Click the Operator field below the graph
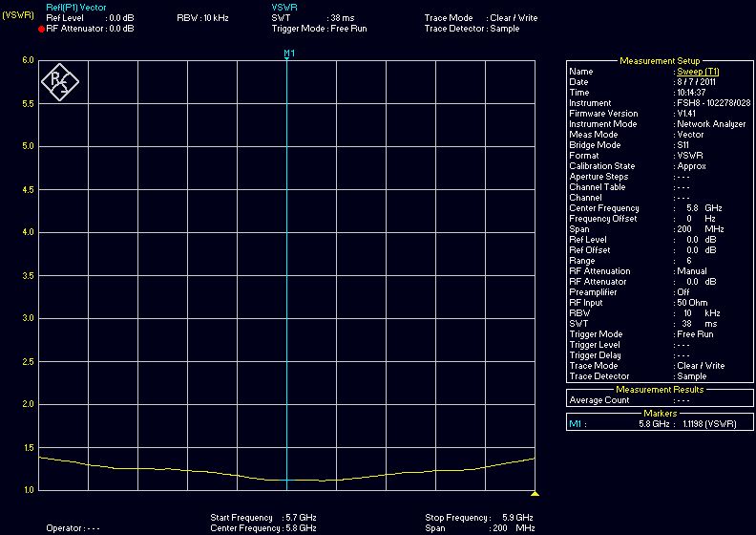756x535 pixels. [x=73, y=528]
